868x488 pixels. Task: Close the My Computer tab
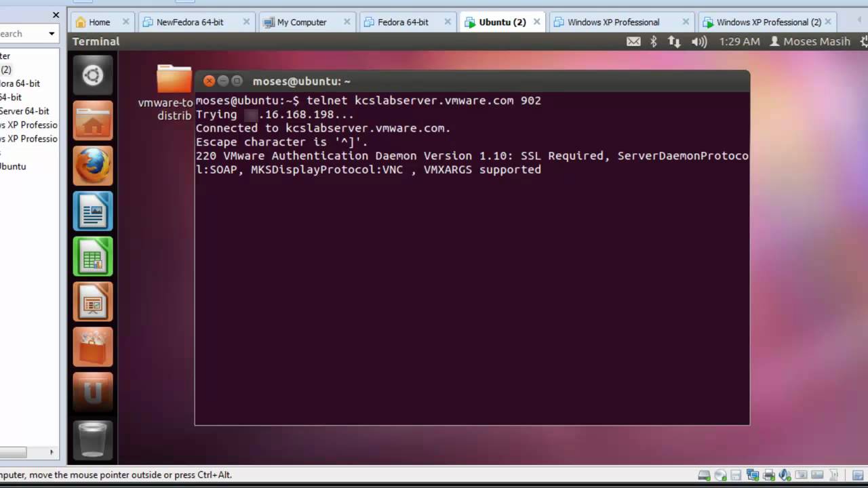point(347,22)
